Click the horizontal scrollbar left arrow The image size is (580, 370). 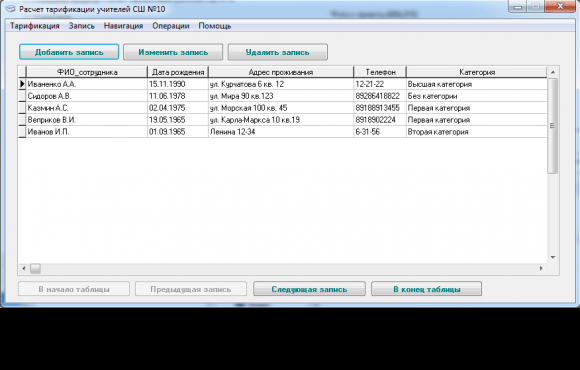24,268
